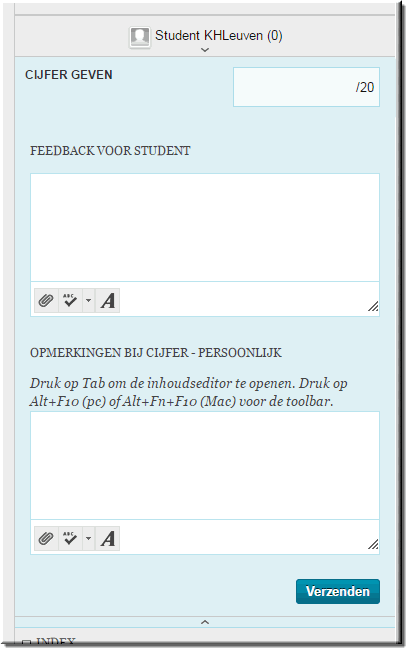The width and height of the screenshot is (410, 652).
Task: Click inside Opmerkingen bij cijfer text area
Action: [205, 465]
